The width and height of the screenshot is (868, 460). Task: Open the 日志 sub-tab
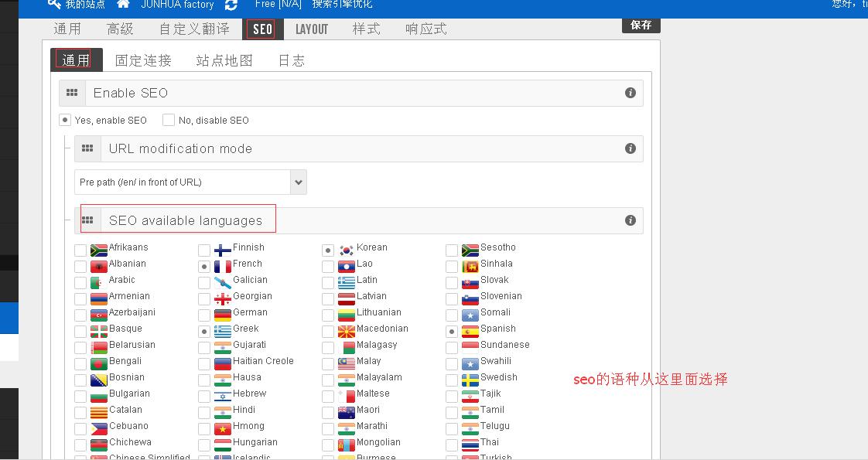[x=291, y=60]
